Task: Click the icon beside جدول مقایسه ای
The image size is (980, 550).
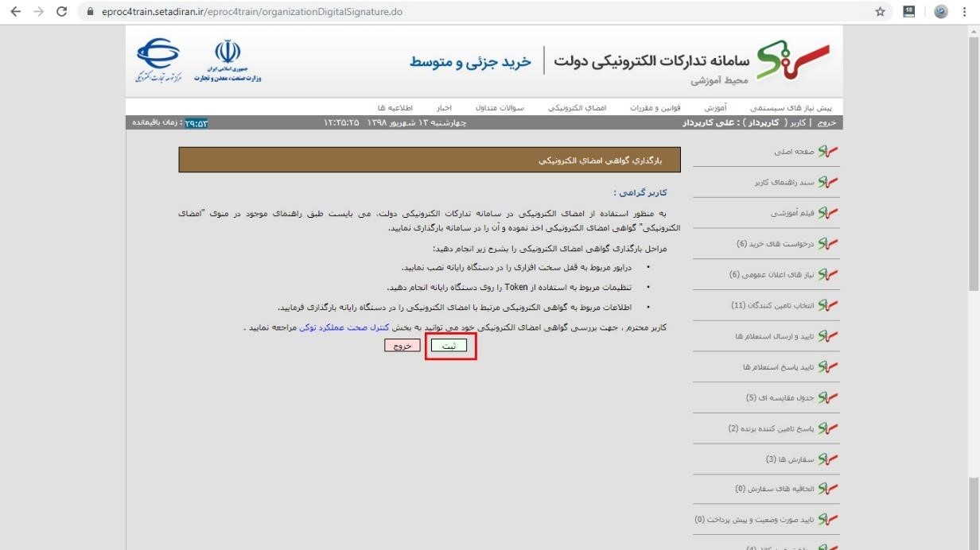Action: coord(829,397)
